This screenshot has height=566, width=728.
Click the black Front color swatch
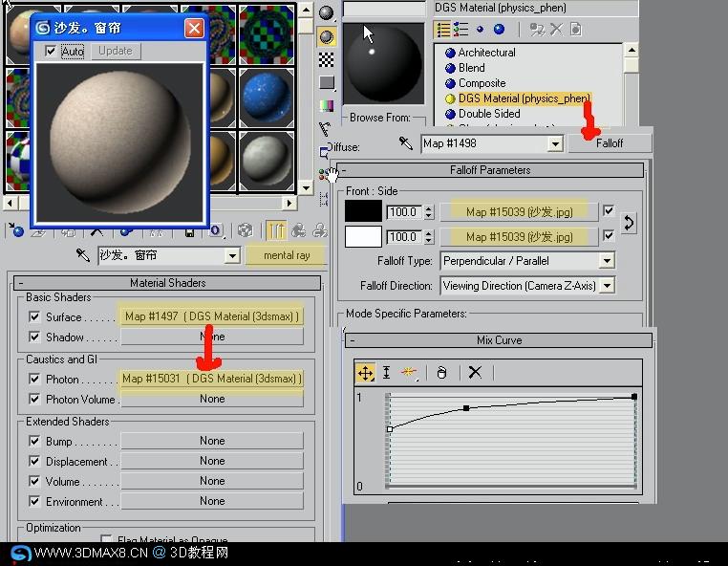point(363,211)
